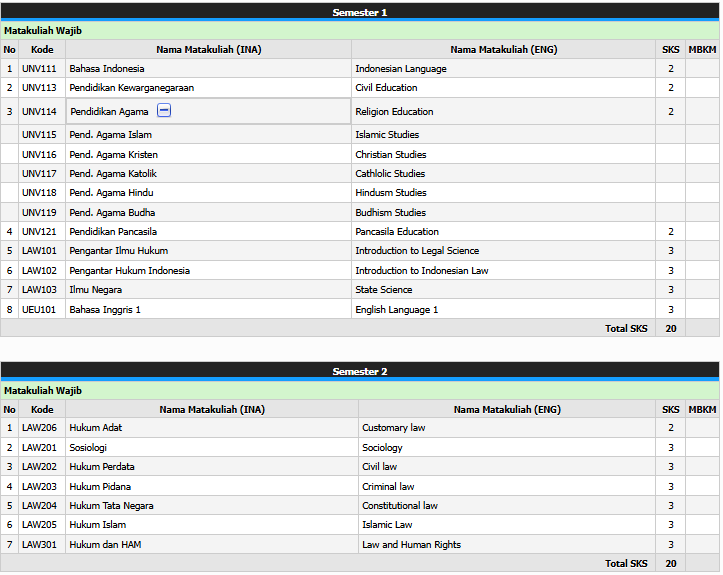Click course code UEU101
723x575 pixels.
39,310
